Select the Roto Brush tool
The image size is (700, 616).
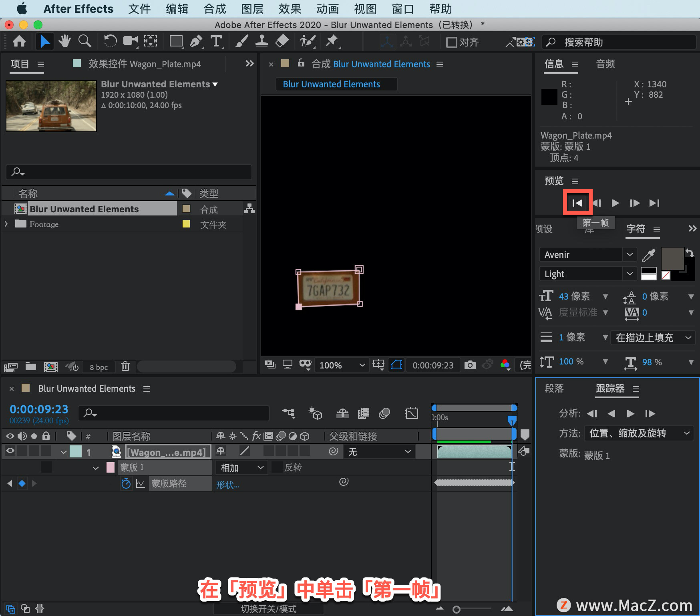[x=308, y=41]
